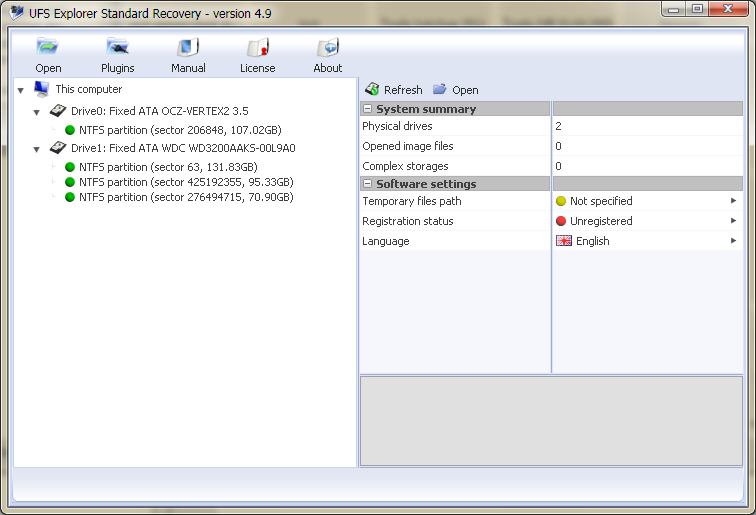Click the Refresh icon in right panel
Viewport: 756px width, 515px height.
click(x=372, y=89)
